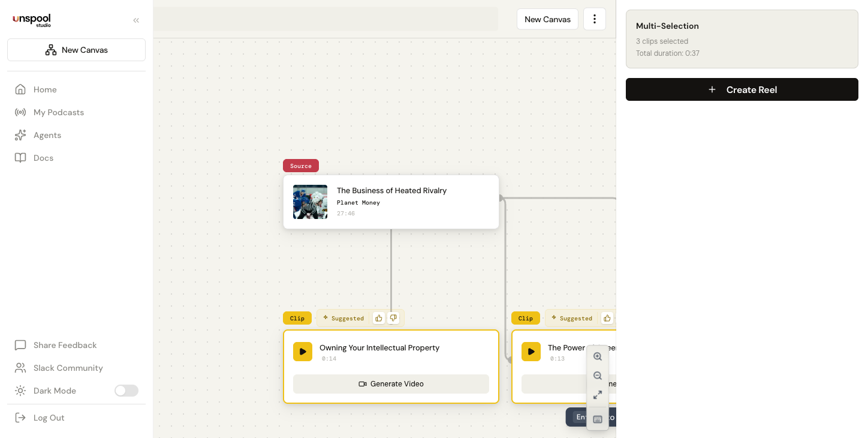This screenshot has height=438, width=868.
Task: Log out from the sidebar
Action: point(49,418)
